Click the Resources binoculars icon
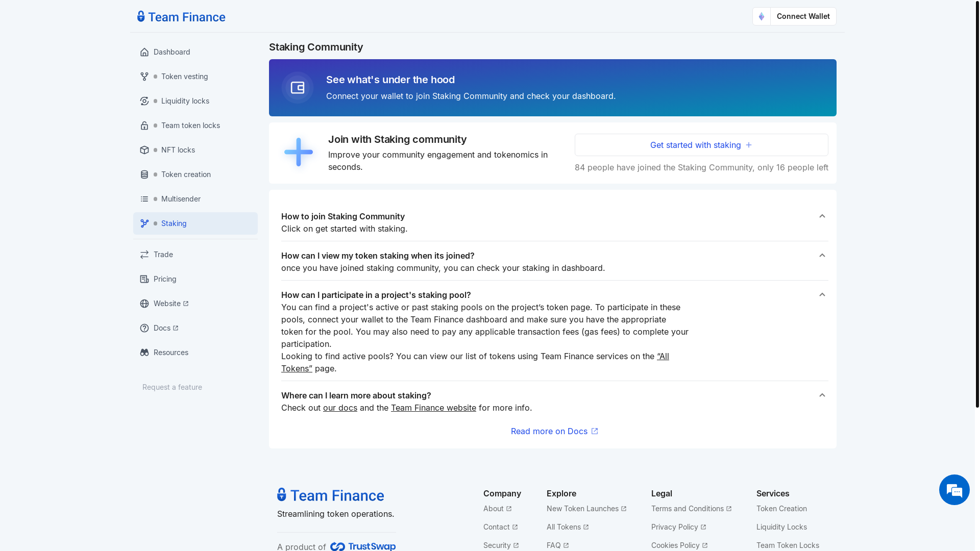 pyautogui.click(x=144, y=353)
